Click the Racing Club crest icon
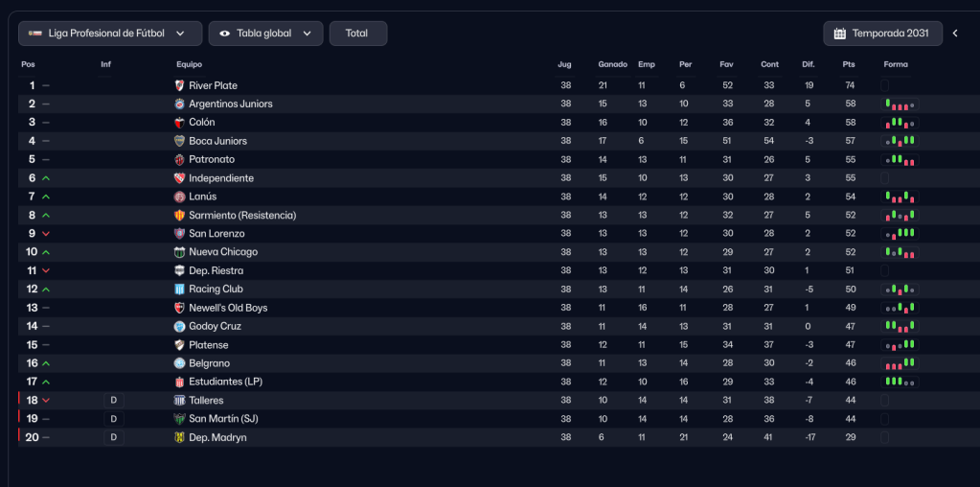The height and width of the screenshot is (487, 980). [179, 289]
